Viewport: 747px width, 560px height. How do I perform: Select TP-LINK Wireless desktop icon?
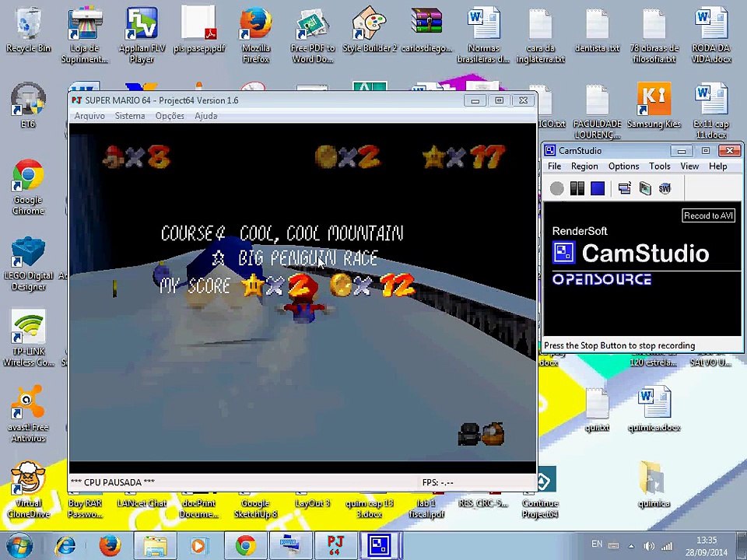(28, 338)
